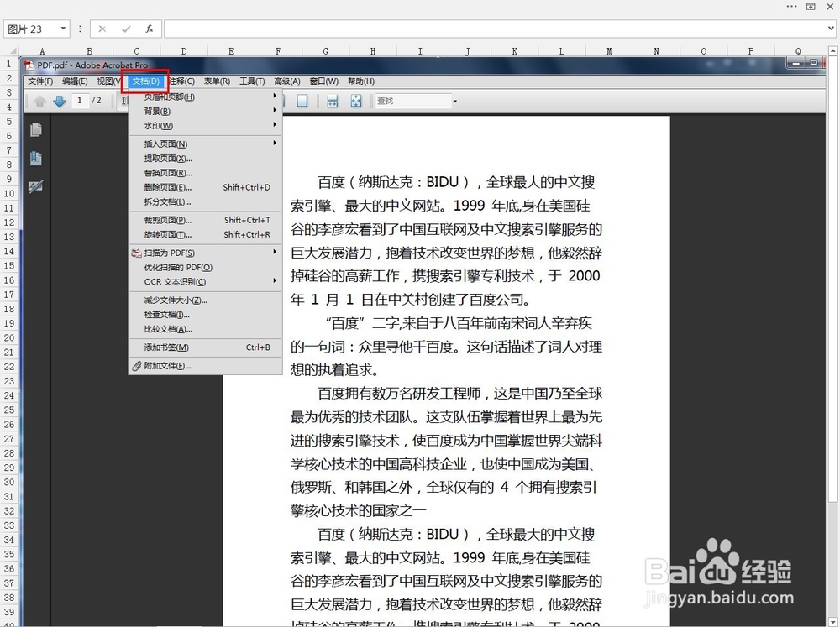The width and height of the screenshot is (840, 627).
Task: Click the Excel formula cancel X icon
Action: click(102, 29)
